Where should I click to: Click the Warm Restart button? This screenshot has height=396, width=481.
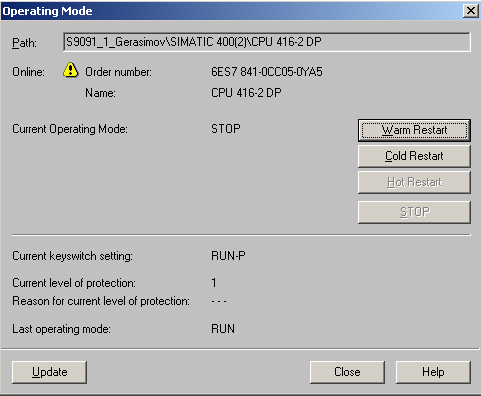point(414,130)
